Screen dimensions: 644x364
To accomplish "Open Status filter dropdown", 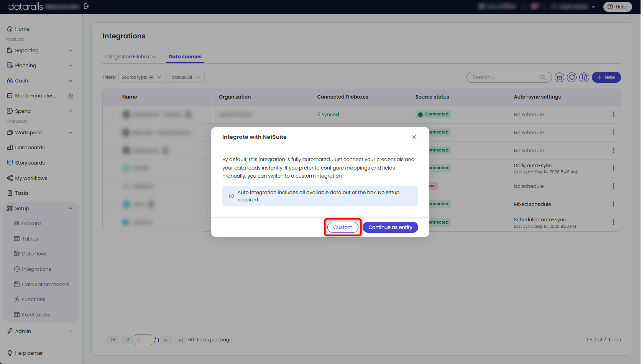I will coord(186,77).
